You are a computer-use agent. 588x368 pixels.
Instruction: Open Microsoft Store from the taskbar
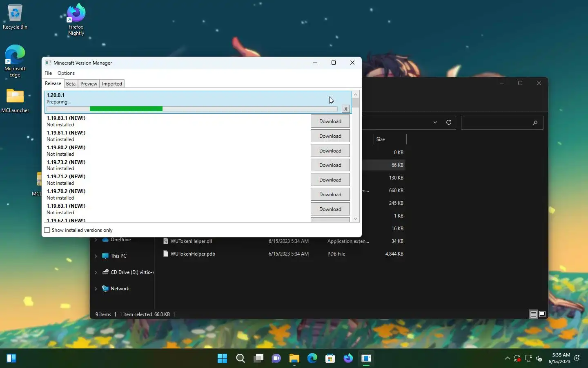[x=330, y=359]
